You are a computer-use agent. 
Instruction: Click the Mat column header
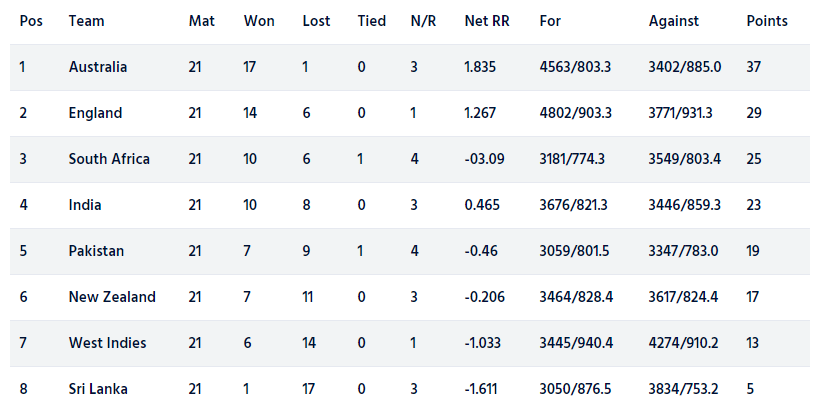point(201,21)
